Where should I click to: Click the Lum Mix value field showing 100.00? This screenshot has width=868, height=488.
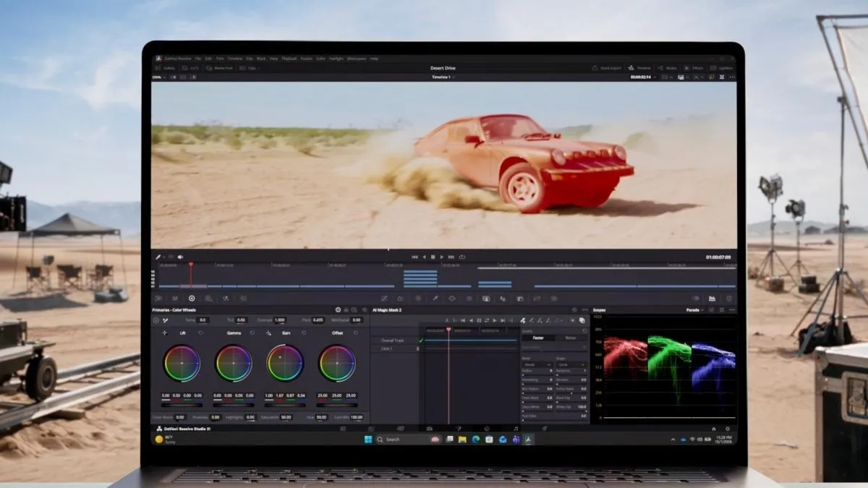(357, 417)
